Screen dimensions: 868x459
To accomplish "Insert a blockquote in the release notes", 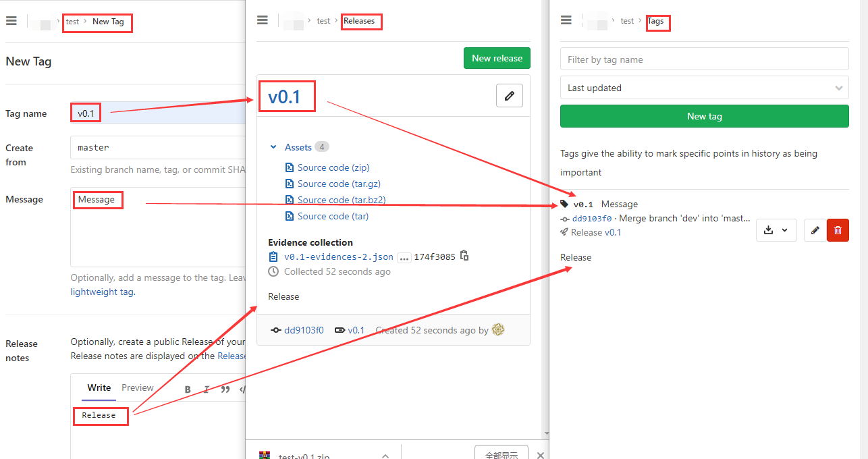I will pos(225,389).
